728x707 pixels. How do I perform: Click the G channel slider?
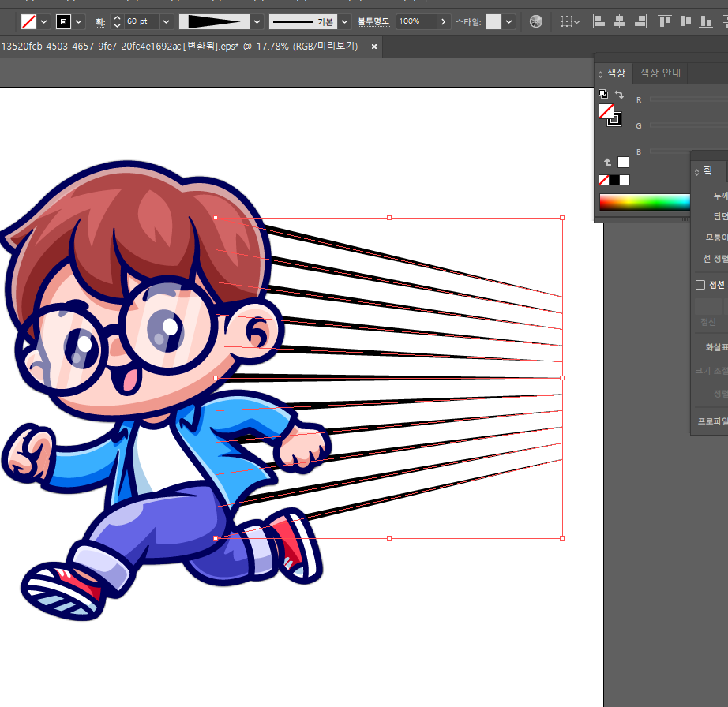point(689,125)
